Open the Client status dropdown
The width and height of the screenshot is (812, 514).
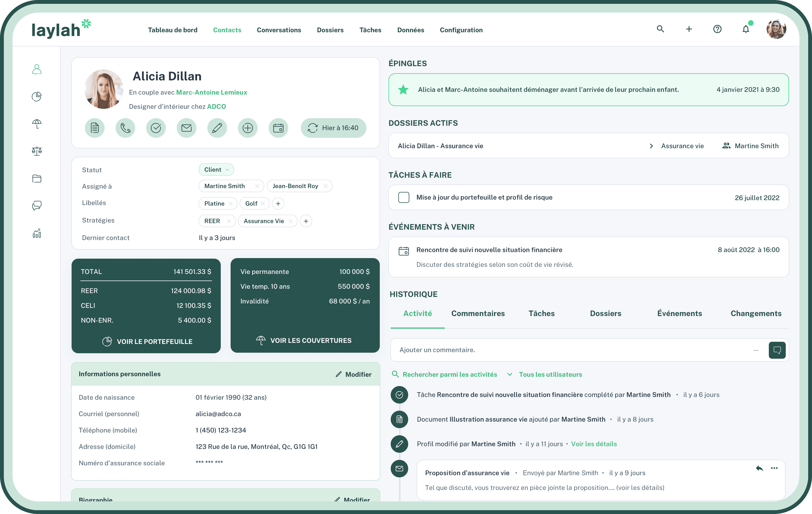216,170
